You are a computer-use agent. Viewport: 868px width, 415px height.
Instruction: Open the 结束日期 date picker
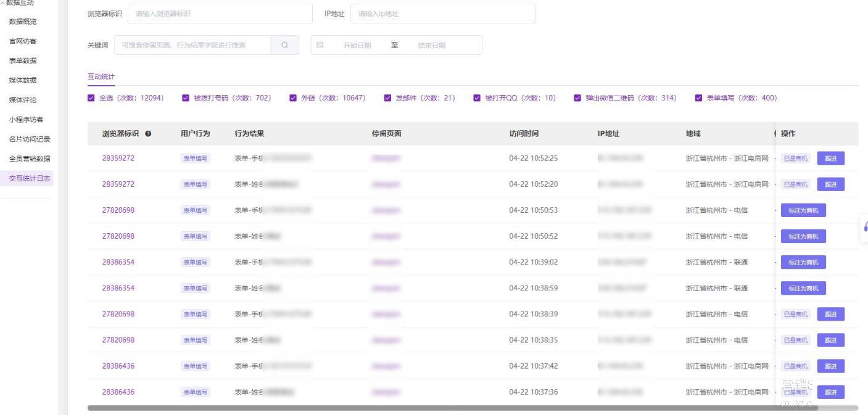click(x=431, y=45)
